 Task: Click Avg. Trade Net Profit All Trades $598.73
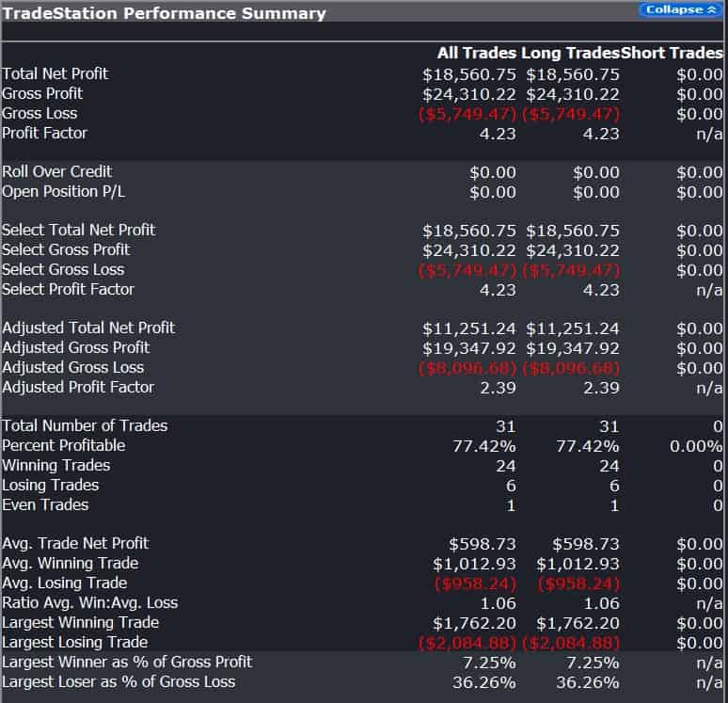[483, 545]
